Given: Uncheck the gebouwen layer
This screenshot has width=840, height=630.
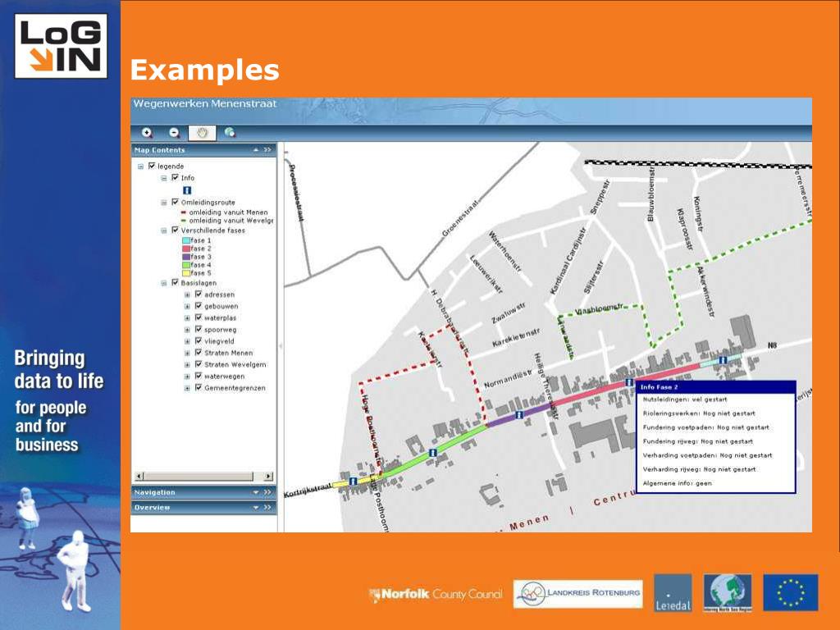Looking at the screenshot, I should click(x=199, y=306).
